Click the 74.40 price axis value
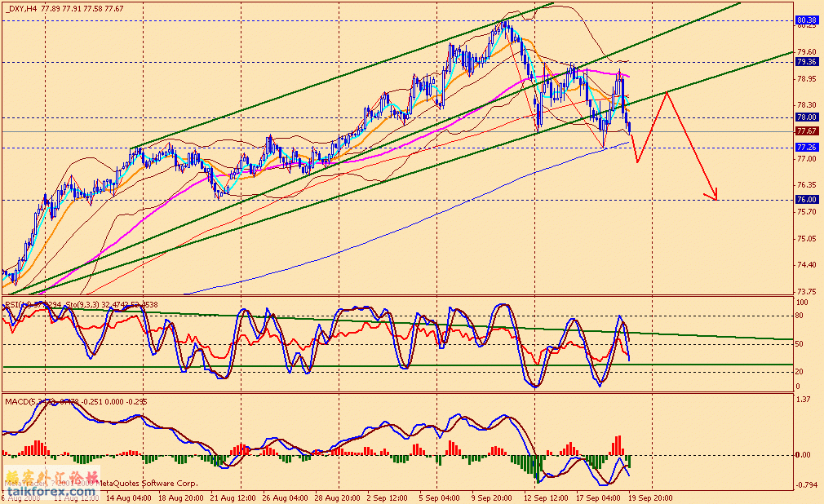This screenshot has height=504, width=824. pos(807,265)
